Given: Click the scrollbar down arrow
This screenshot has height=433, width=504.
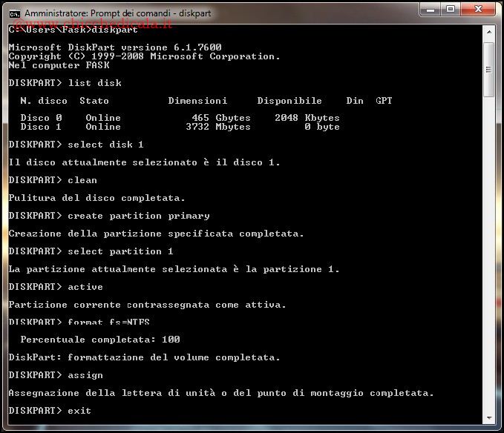Looking at the screenshot, I should 489,417.
